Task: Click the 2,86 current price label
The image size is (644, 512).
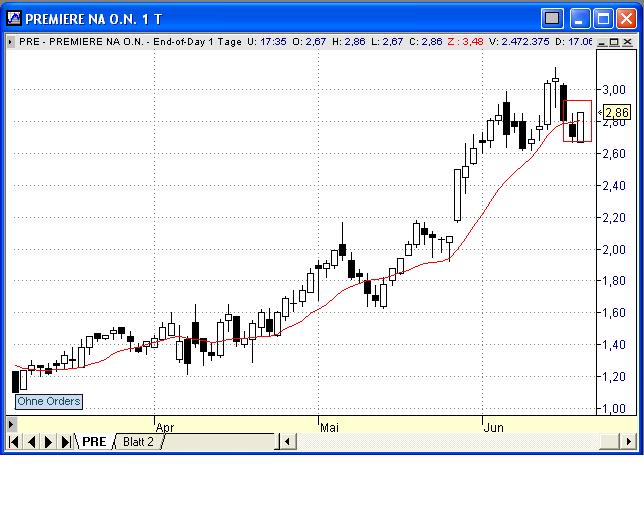Action: pyautogui.click(x=616, y=112)
